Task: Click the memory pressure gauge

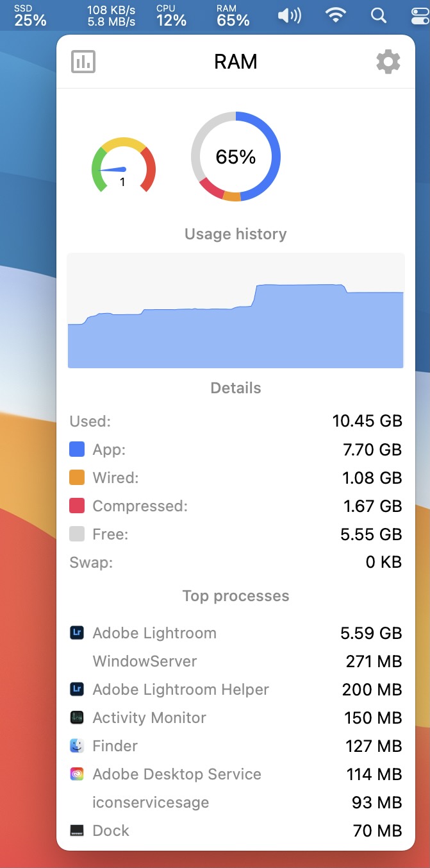Action: click(123, 166)
